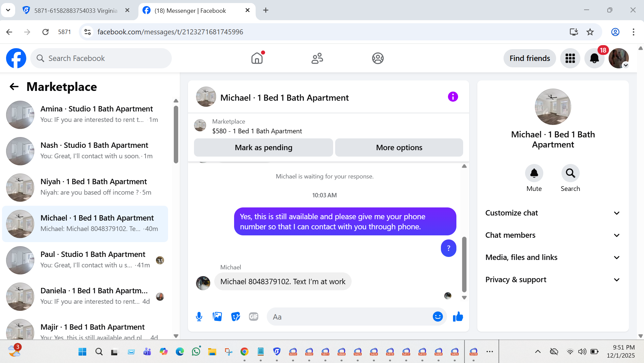The width and height of the screenshot is (644, 363).
Task: Select Michael 1 Bed 1 Bath conversation
Action: 85,224
